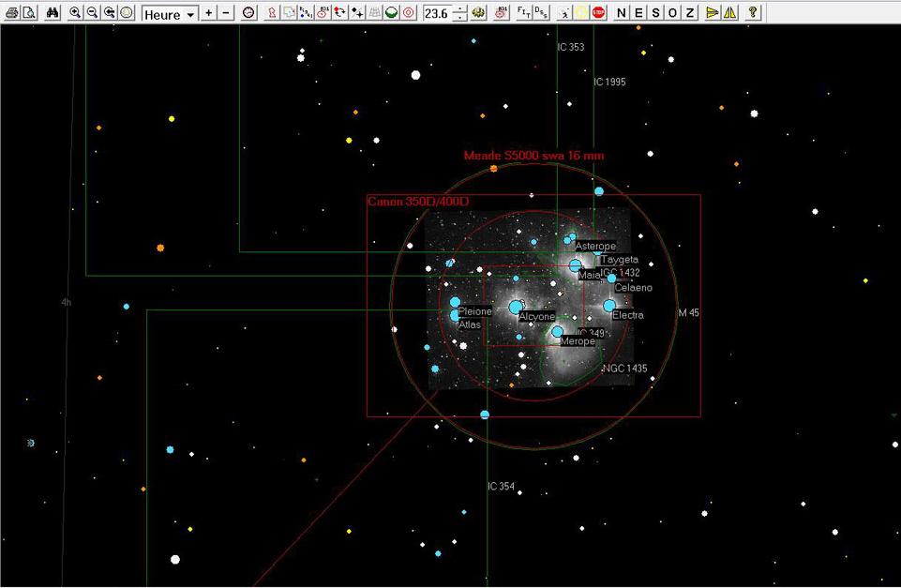The height and width of the screenshot is (588, 901).
Task: Click the Alcyone star label
Action: (x=536, y=316)
